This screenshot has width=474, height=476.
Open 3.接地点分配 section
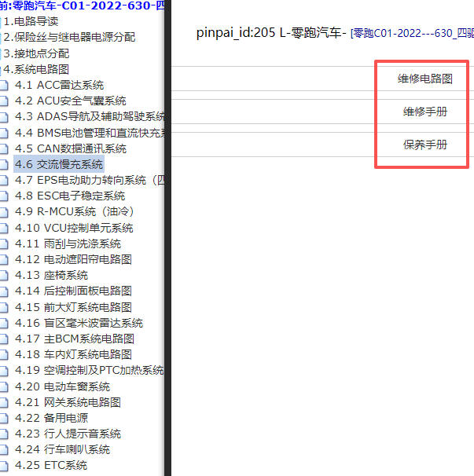point(36,53)
